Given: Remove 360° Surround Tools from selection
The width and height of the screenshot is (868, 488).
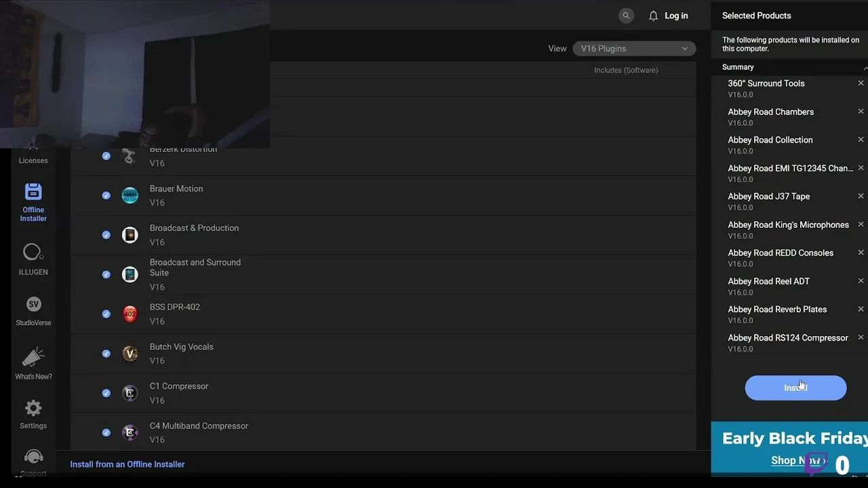Looking at the screenshot, I should 861,83.
